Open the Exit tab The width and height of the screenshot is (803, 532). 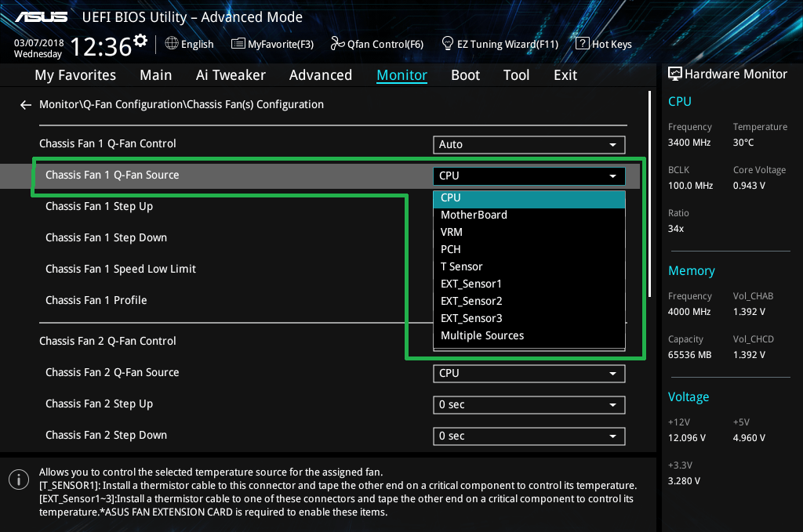click(565, 75)
